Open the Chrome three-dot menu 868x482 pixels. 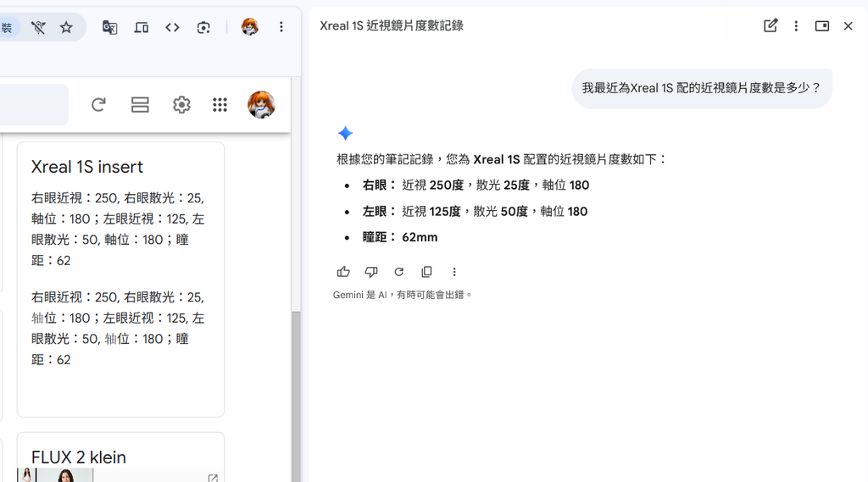281,27
